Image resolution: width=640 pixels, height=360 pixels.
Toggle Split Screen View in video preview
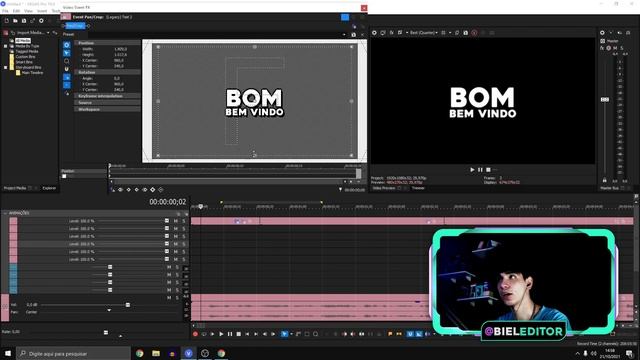click(400, 33)
